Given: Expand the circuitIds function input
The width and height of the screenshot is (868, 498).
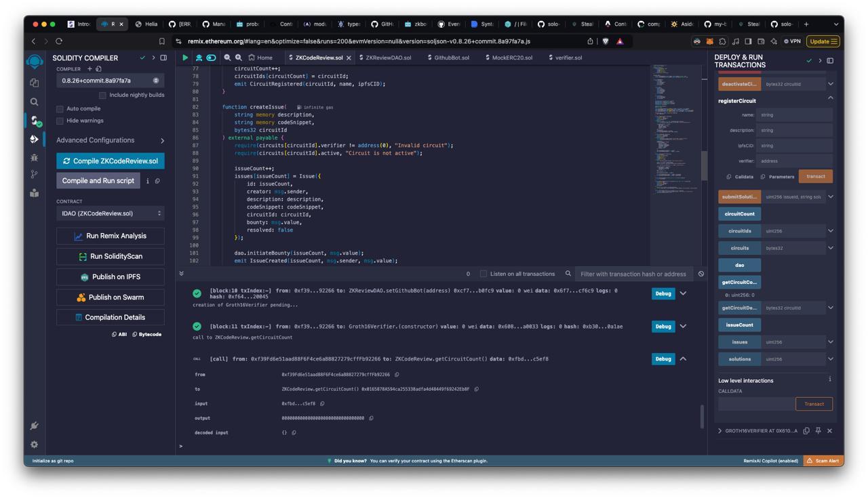Looking at the screenshot, I should coord(830,230).
